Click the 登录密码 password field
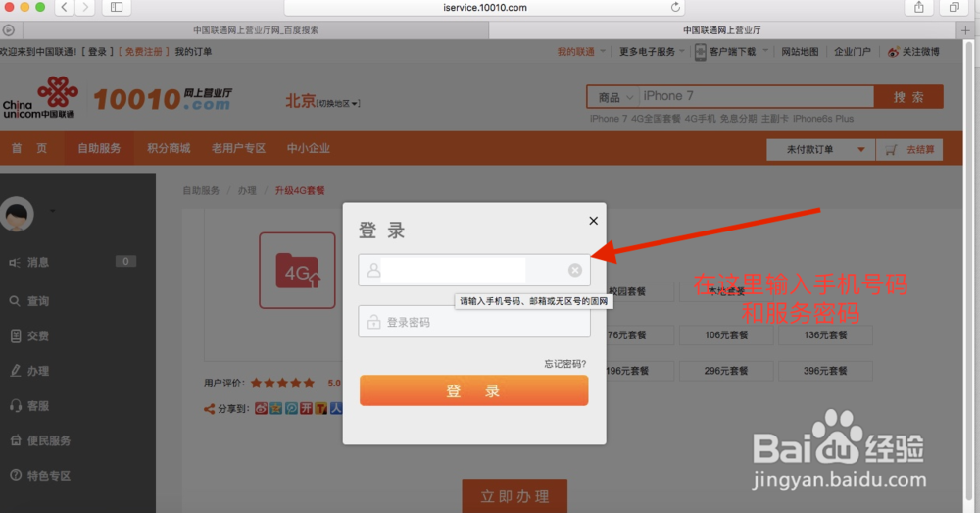This screenshot has height=513, width=980. (x=473, y=322)
